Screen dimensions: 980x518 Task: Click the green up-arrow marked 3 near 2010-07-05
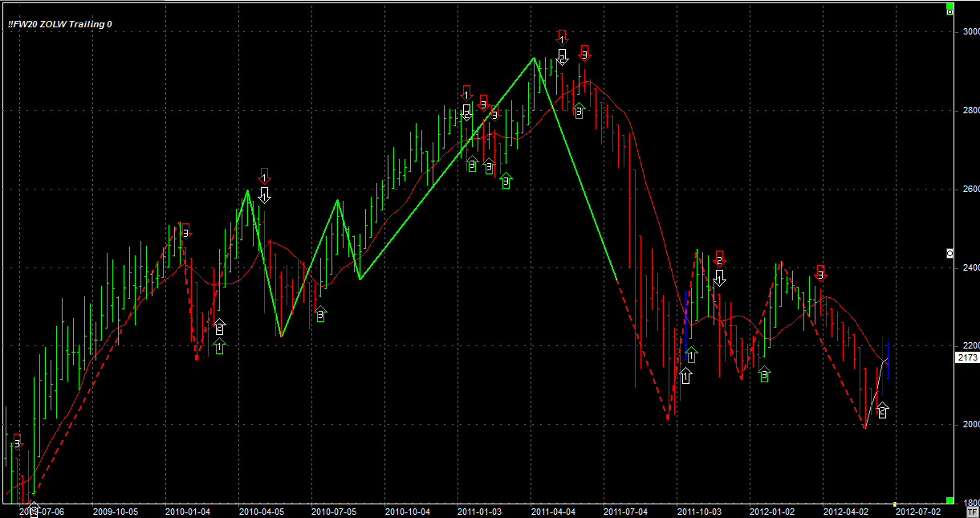320,314
